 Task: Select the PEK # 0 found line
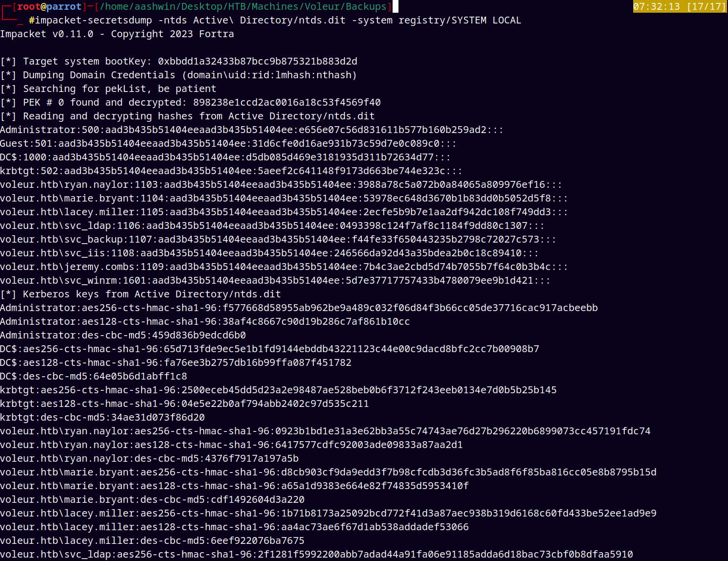[190, 102]
